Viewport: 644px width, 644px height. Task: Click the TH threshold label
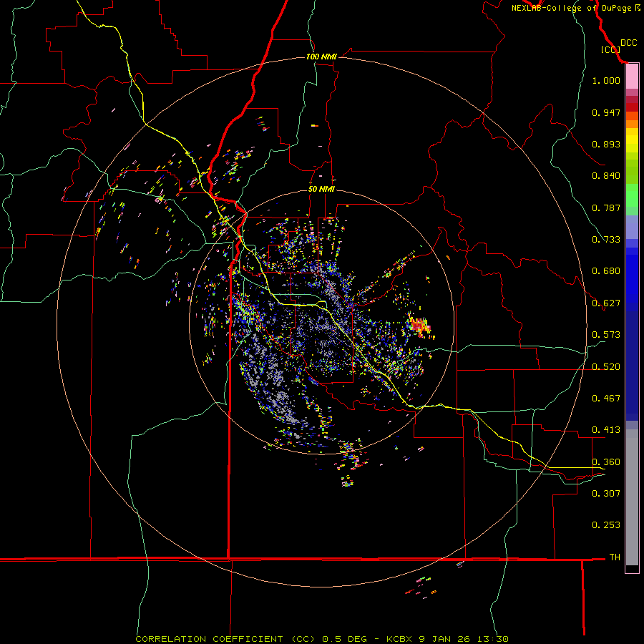(x=615, y=557)
